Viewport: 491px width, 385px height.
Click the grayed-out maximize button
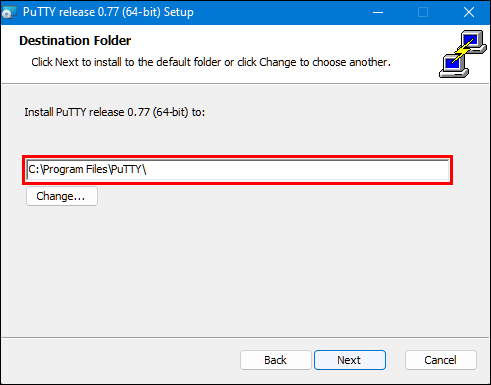click(423, 13)
